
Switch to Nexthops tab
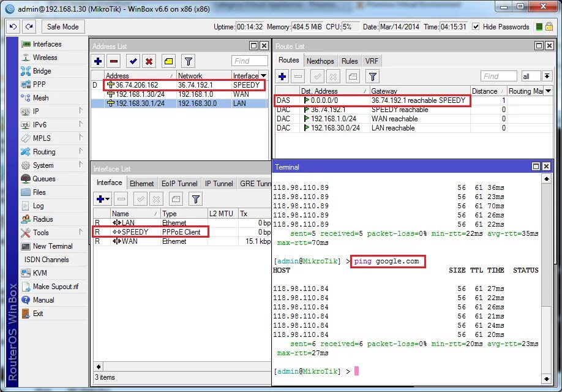tap(320, 61)
